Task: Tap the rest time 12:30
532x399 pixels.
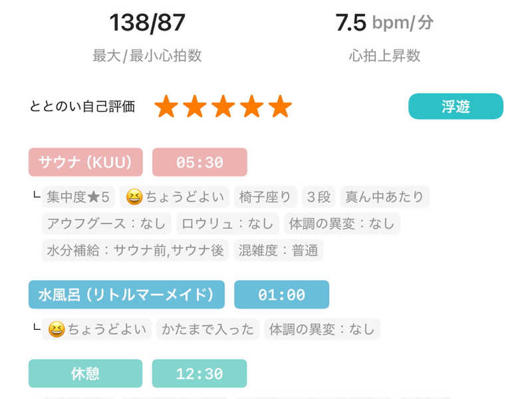Action: click(x=199, y=374)
